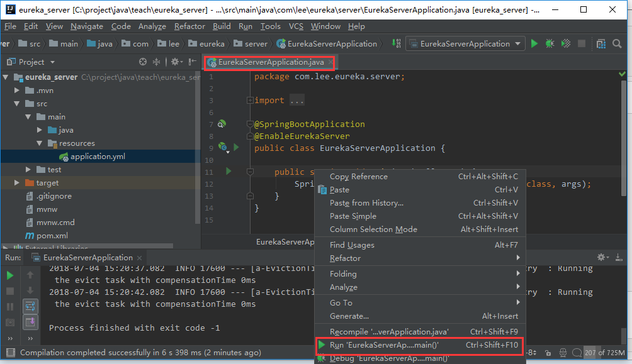Fold the main method at line 11
The width and height of the screenshot is (632, 364).
(250, 172)
